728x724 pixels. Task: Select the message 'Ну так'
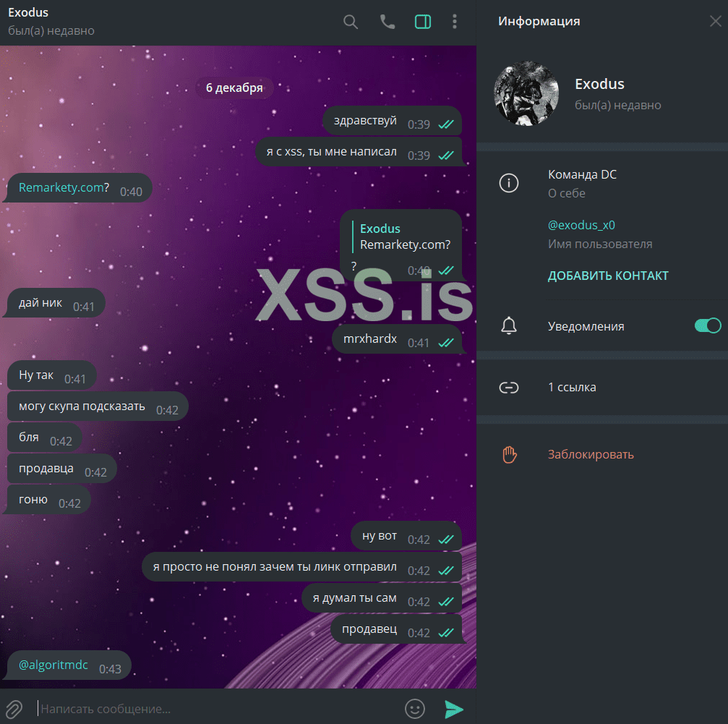click(x=52, y=375)
